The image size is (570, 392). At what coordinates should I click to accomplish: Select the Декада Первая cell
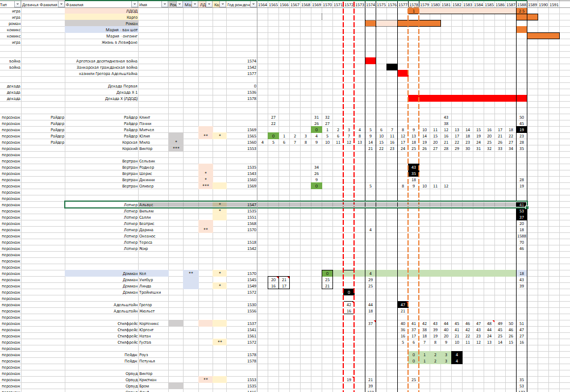102,86
